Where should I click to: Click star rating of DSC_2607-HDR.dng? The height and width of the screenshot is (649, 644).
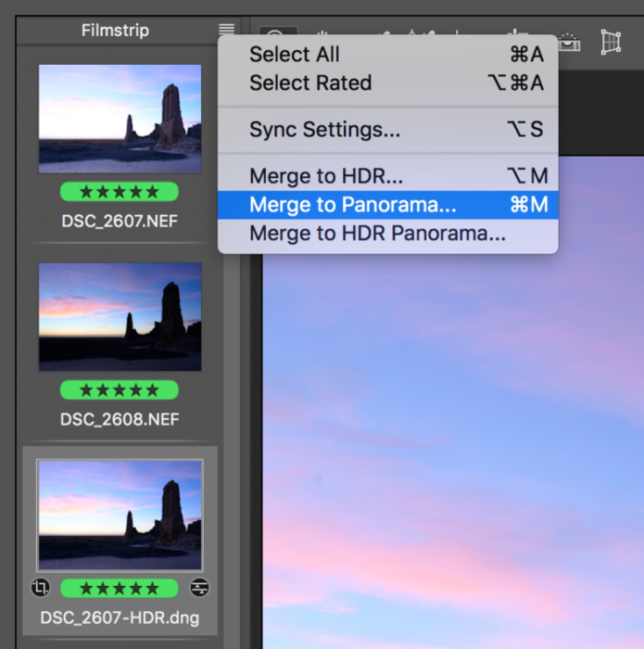[x=120, y=588]
